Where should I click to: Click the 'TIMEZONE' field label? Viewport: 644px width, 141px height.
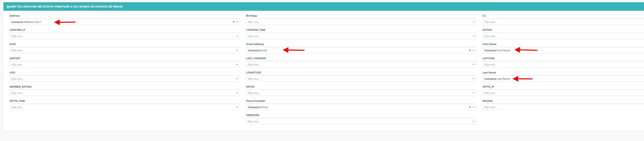[x=253, y=115]
